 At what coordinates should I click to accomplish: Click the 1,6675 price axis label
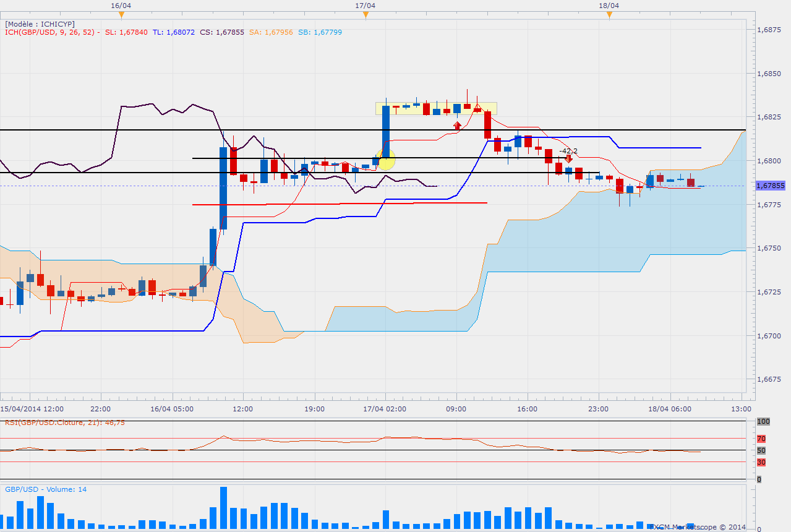pos(769,380)
